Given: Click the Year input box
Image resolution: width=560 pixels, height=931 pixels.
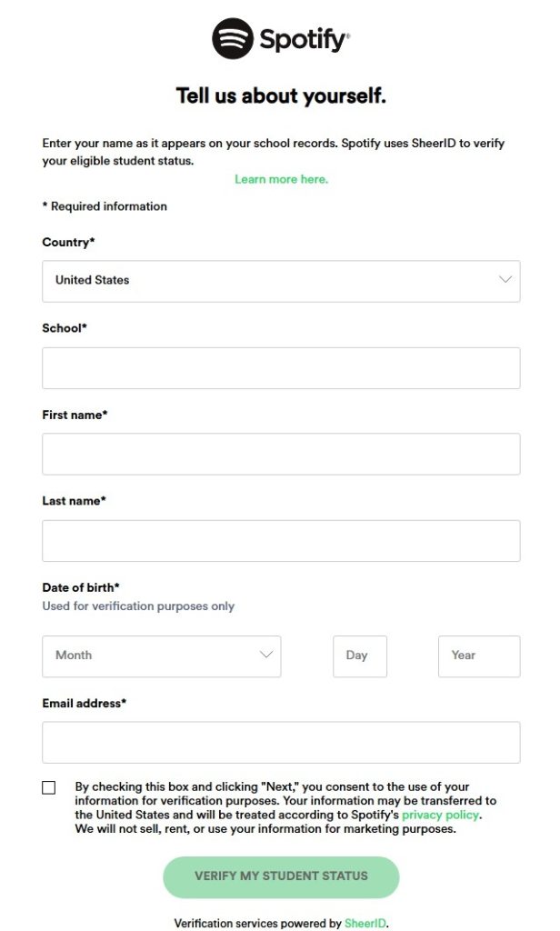Looking at the screenshot, I should coord(479,656).
